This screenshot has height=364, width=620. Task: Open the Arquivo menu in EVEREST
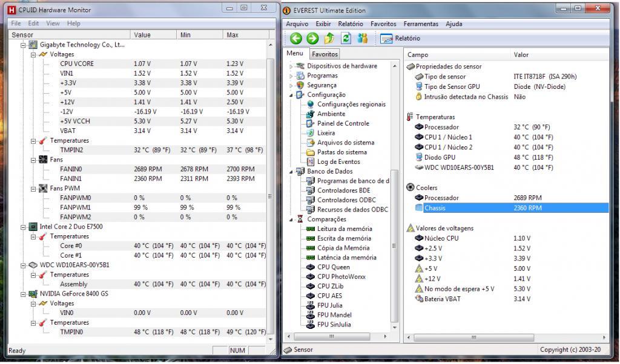pos(297,24)
